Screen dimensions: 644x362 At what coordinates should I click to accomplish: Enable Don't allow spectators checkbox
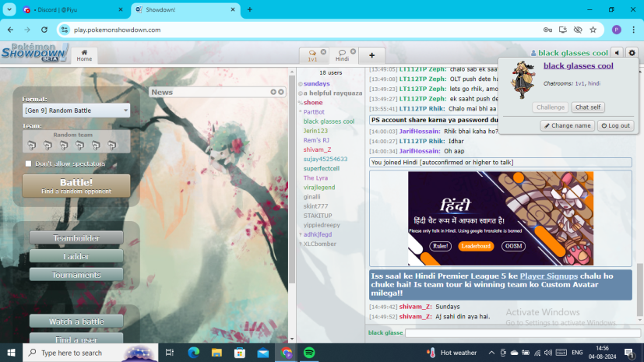[x=29, y=163]
